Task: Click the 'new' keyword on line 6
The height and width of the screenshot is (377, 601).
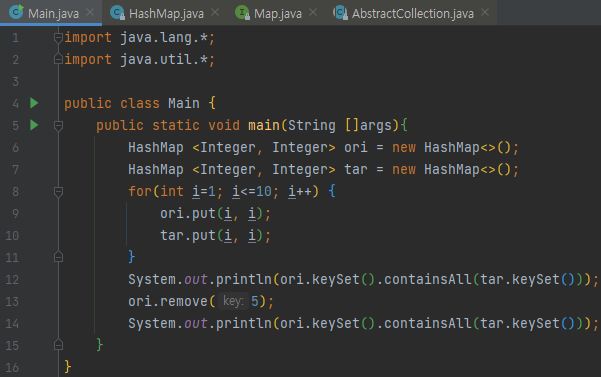Action: pos(404,148)
